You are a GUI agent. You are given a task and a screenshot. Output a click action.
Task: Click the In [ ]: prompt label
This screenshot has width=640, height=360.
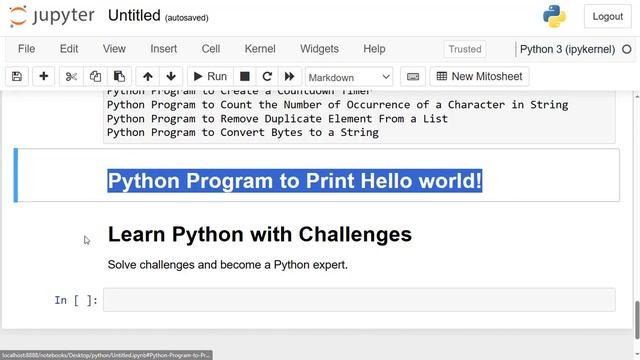pyautogui.click(x=76, y=300)
